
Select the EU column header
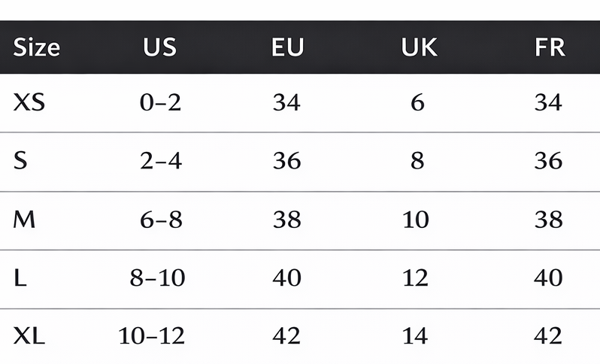(287, 47)
